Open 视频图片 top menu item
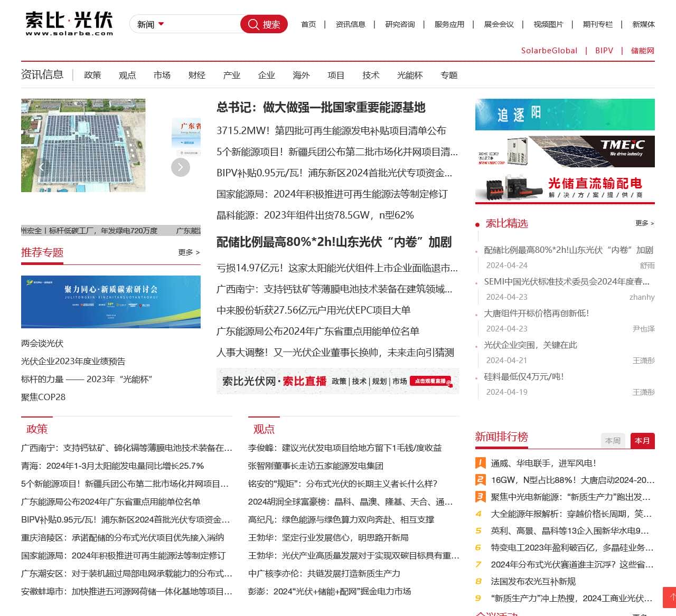This screenshot has height=616, width=676. 548,24
